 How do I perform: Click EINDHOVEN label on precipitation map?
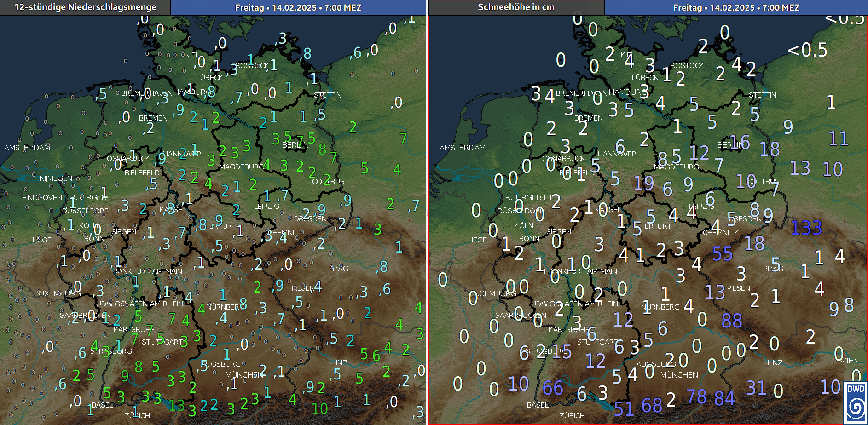pos(42,197)
